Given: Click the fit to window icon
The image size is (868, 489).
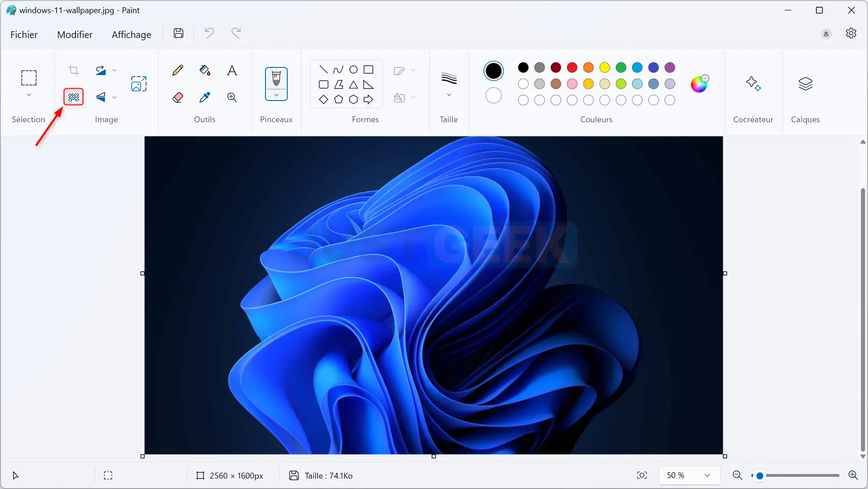Looking at the screenshot, I should [x=642, y=475].
